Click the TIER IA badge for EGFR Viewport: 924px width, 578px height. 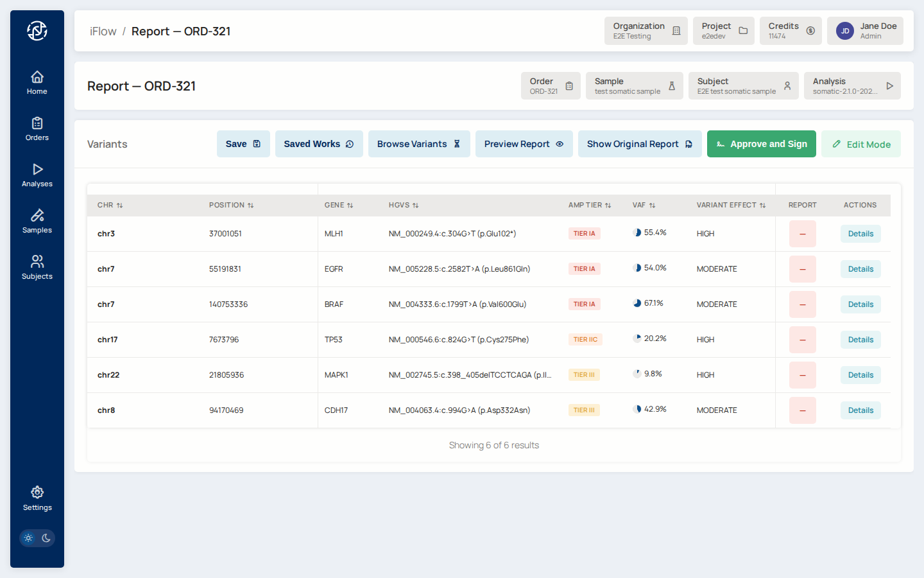(584, 269)
